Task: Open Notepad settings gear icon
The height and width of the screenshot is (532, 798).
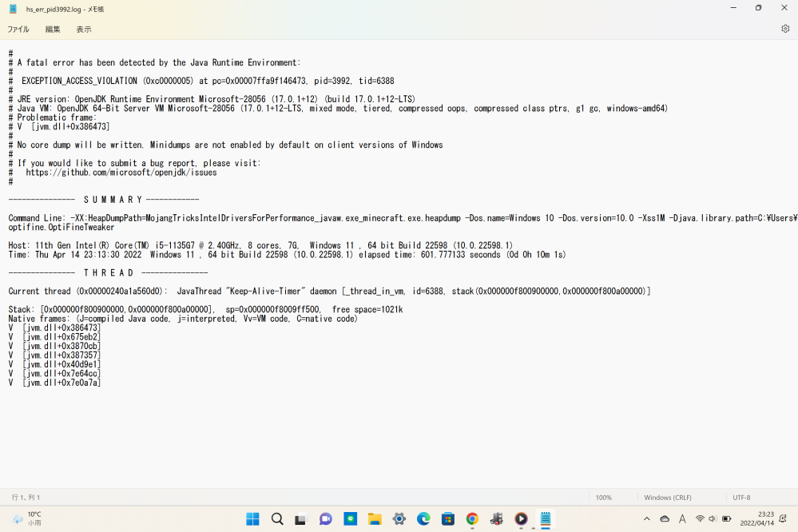Action: click(x=785, y=29)
